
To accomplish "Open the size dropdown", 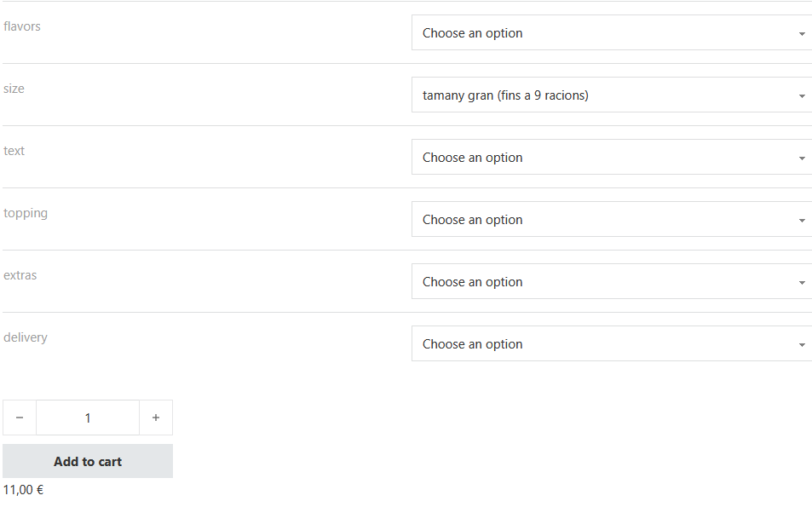I will tap(610, 95).
